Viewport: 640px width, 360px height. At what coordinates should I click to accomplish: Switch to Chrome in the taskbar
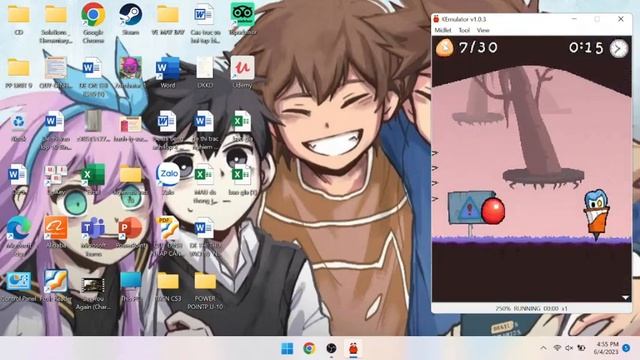(309, 349)
